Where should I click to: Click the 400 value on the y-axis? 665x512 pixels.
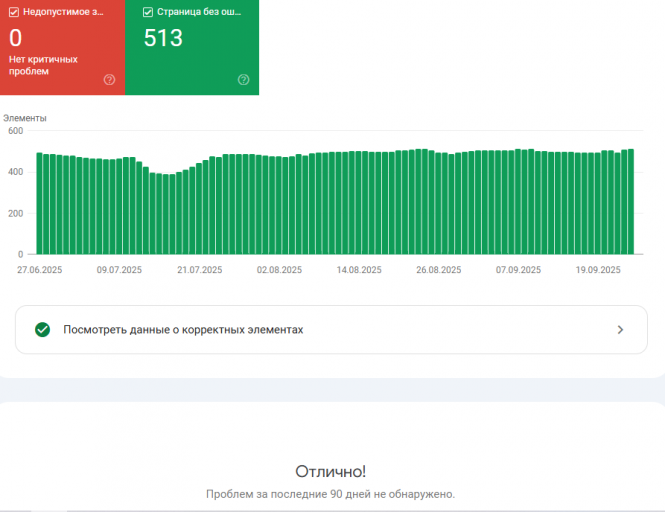pyautogui.click(x=16, y=172)
